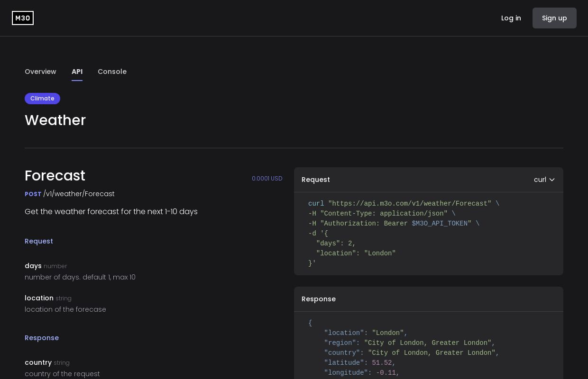Click "number of days. default 1, max 10"
Image resolution: width=588 pixels, height=379 pixels.
[80, 277]
